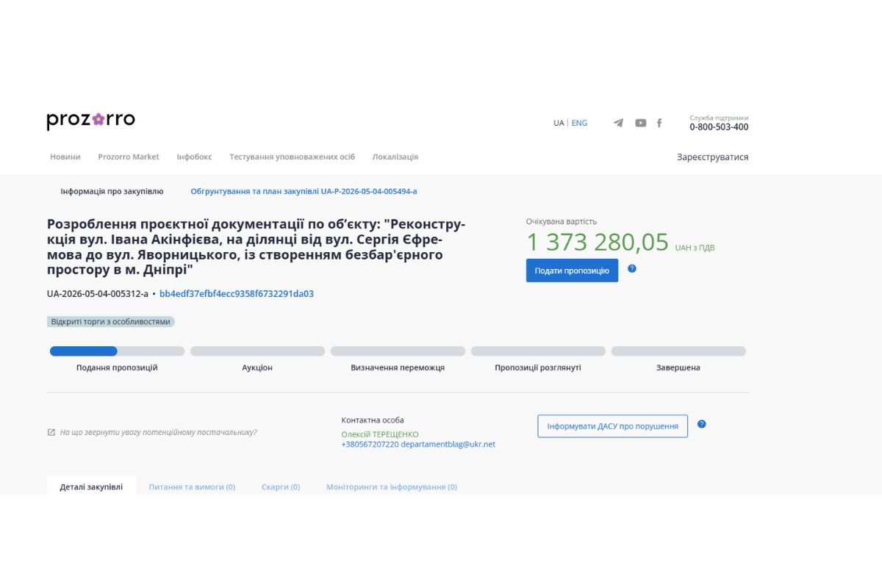Click support phone 0-800-503-400
This screenshot has height=588, width=882.
(719, 127)
